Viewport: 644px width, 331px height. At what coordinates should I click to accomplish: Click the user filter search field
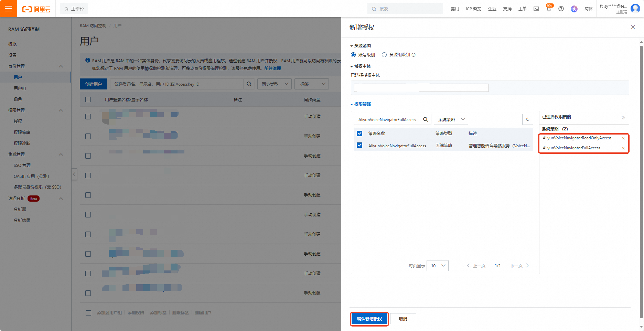coord(177,84)
